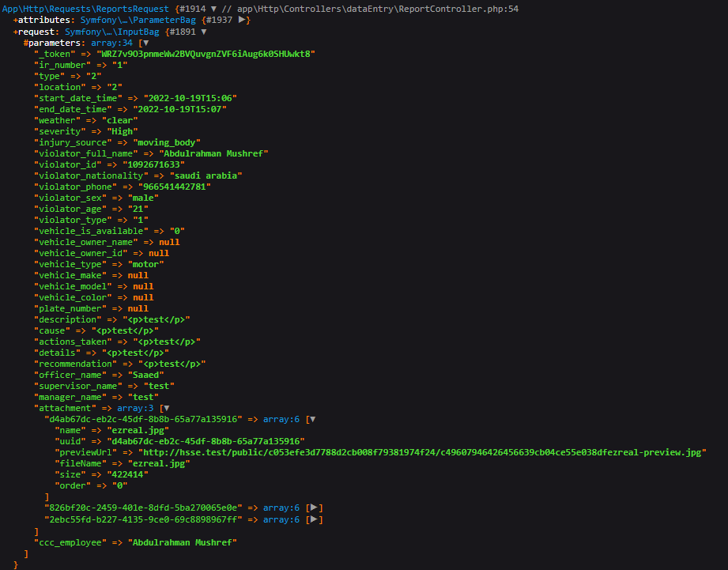Click the size value 422414
Viewport: 728px width, 570px height.
click(128, 474)
